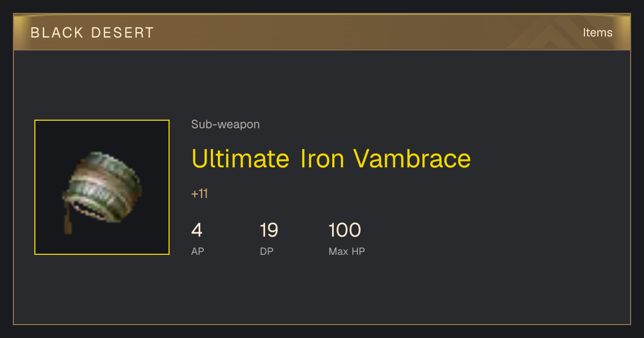Click the AP stat label
The image size is (644, 338).
click(x=197, y=251)
